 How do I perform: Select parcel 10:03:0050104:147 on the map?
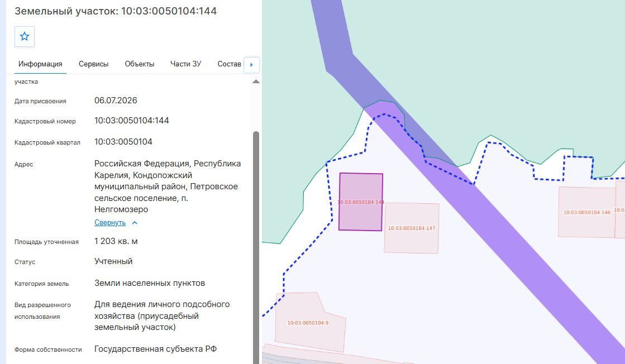[x=411, y=228]
